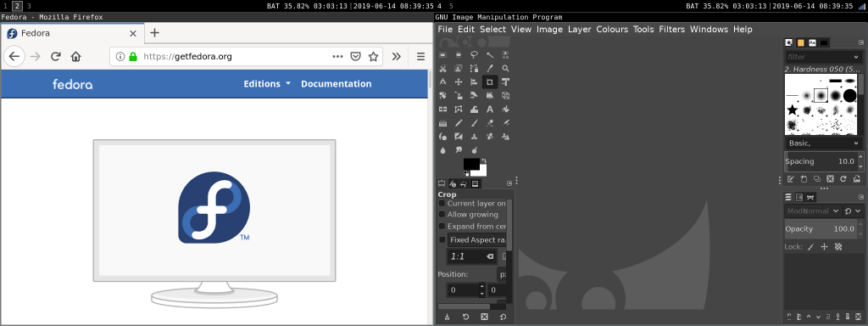Image resolution: width=868 pixels, height=326 pixels.
Task: Select the Crop tool in toolbox
Action: (x=490, y=82)
